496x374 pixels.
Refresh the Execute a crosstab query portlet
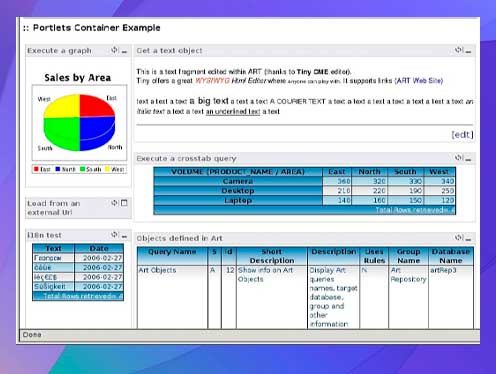pos(459,157)
